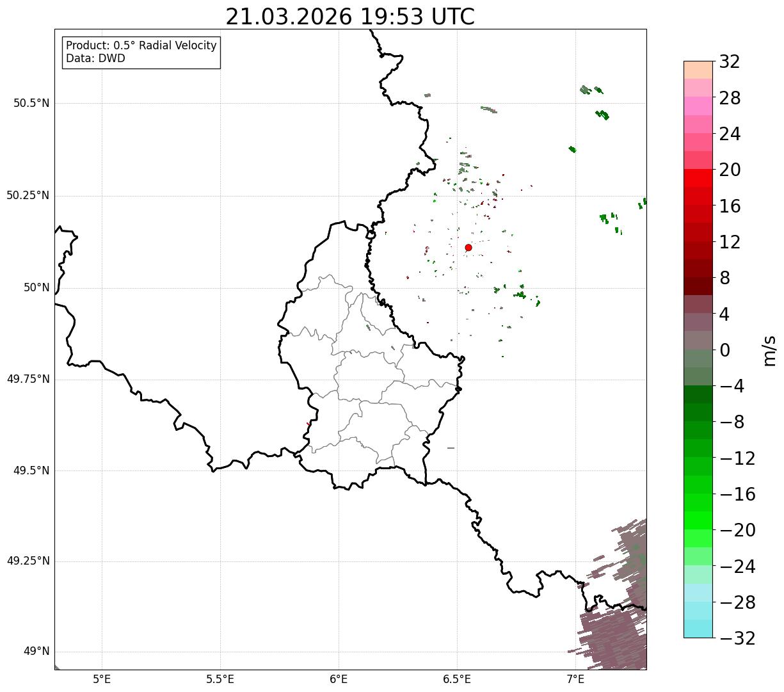Click the colorbar tick label 0
The height and width of the screenshot is (692, 784).
724,351
